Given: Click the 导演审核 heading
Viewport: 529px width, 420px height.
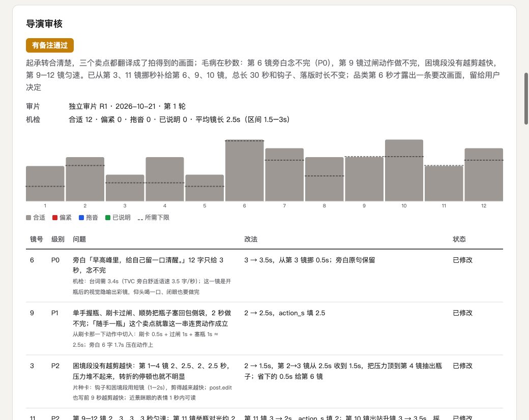Looking at the screenshot, I should [x=44, y=23].
